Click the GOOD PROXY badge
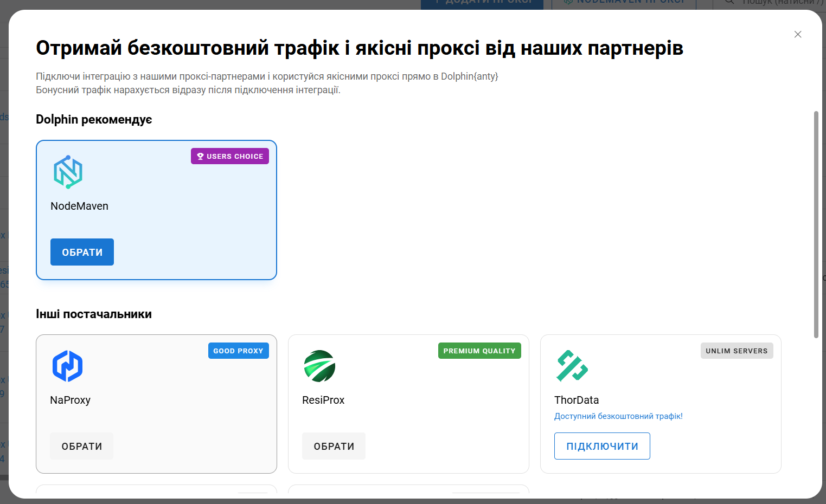 239,351
